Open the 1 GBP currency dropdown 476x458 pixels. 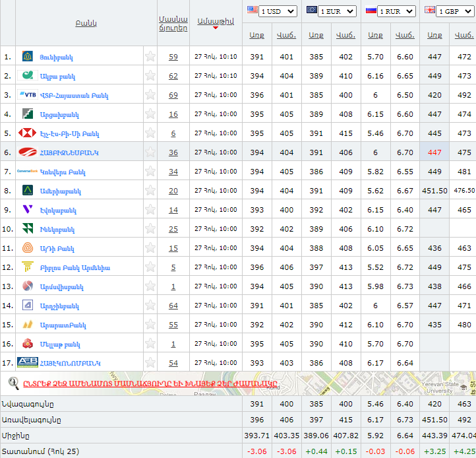coord(455,11)
